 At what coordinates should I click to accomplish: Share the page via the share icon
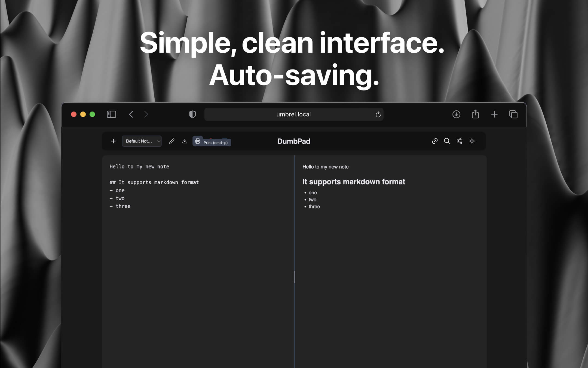475,114
